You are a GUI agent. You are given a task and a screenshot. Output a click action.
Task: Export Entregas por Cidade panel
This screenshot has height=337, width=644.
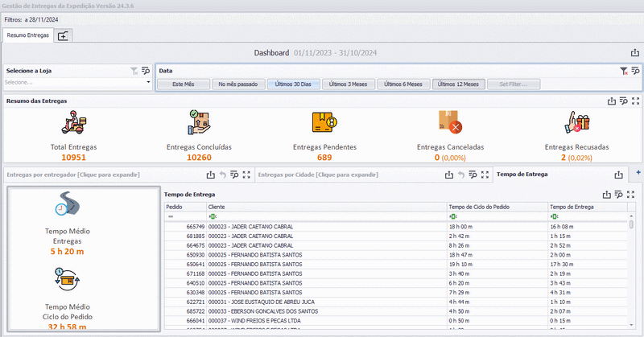coord(449,175)
